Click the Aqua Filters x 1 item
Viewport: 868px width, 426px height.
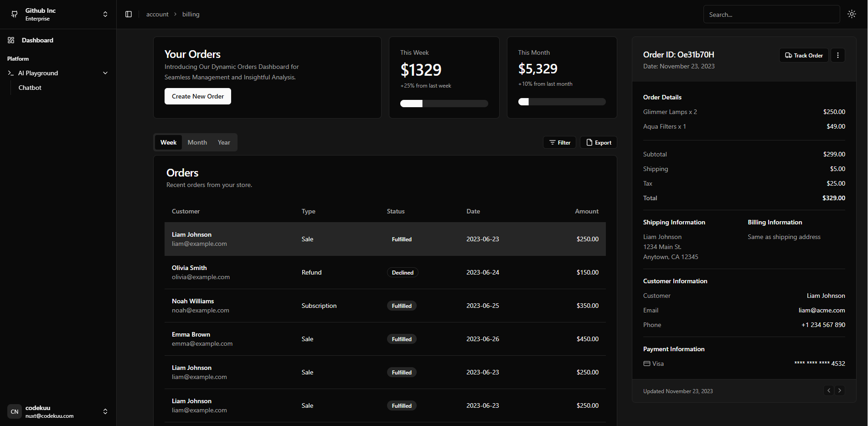coord(664,126)
